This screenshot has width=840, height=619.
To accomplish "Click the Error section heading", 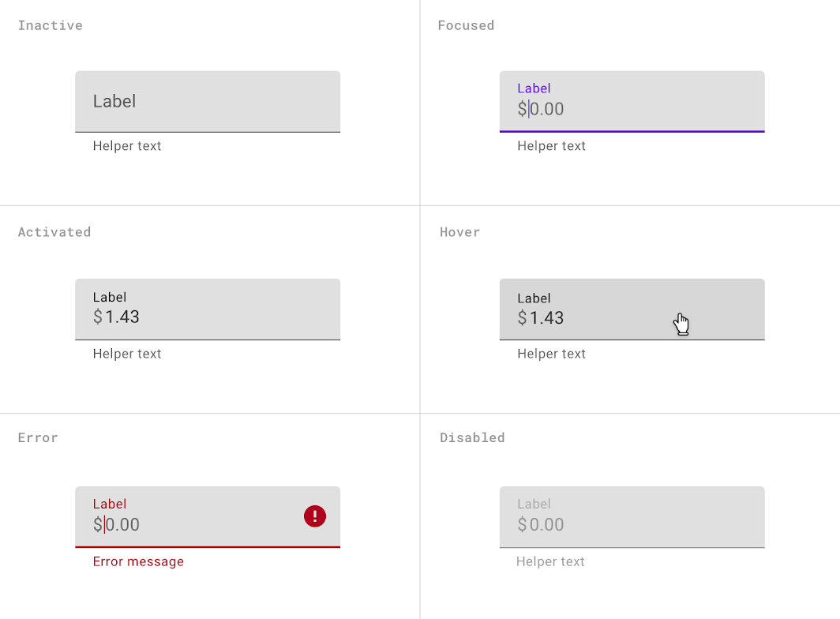I will point(38,437).
